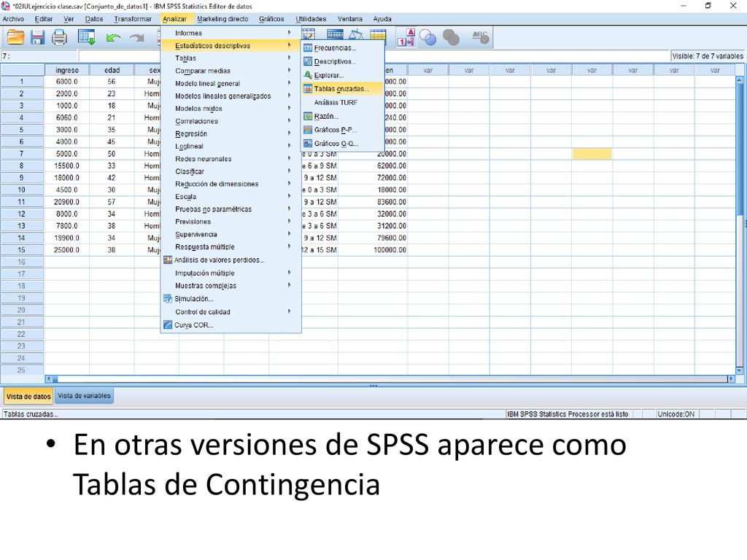Screen dimensions: 747x560
Task: Click edad cell with value 57
Action: [x=112, y=202]
